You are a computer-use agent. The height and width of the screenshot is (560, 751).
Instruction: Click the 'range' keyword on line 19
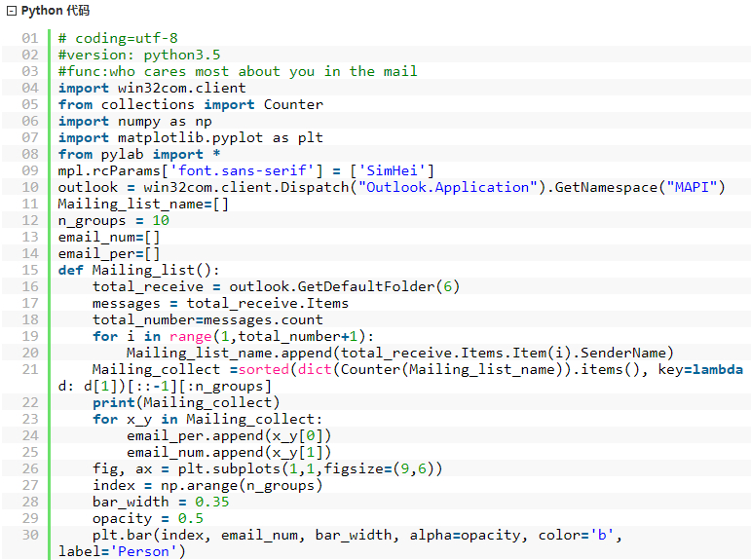coord(190,336)
